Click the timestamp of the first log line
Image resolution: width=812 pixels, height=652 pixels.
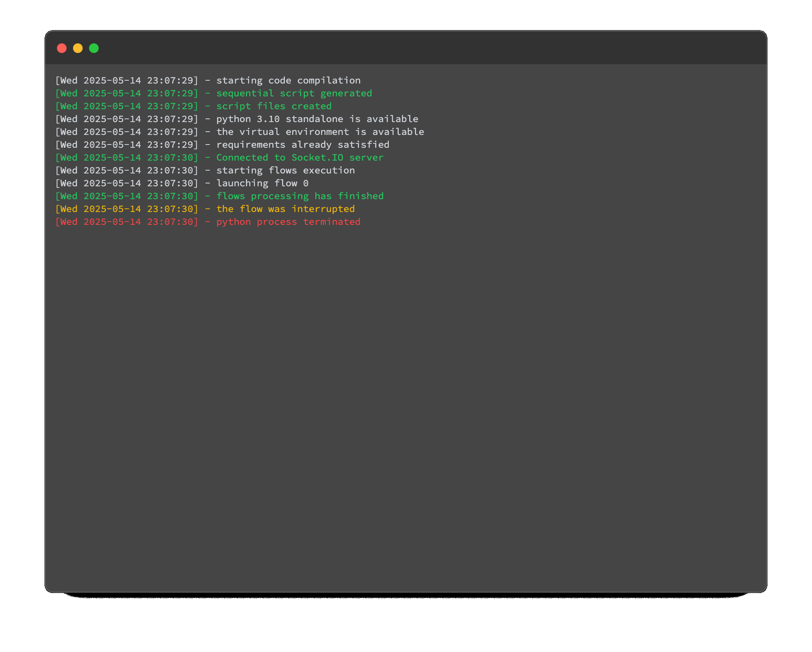point(127,80)
